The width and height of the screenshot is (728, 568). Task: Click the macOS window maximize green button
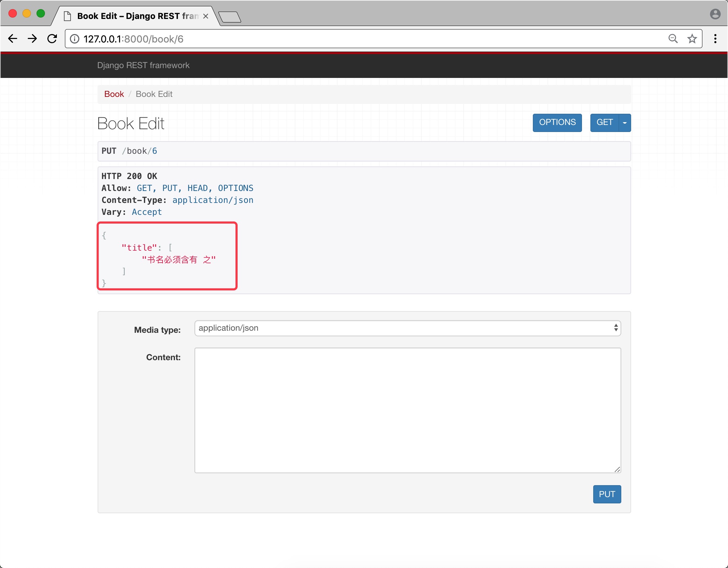pyautogui.click(x=41, y=14)
